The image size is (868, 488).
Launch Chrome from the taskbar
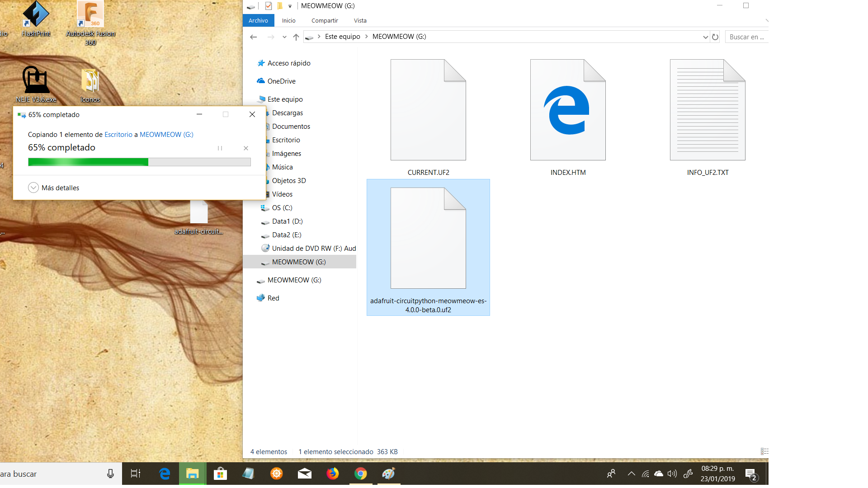coord(360,474)
